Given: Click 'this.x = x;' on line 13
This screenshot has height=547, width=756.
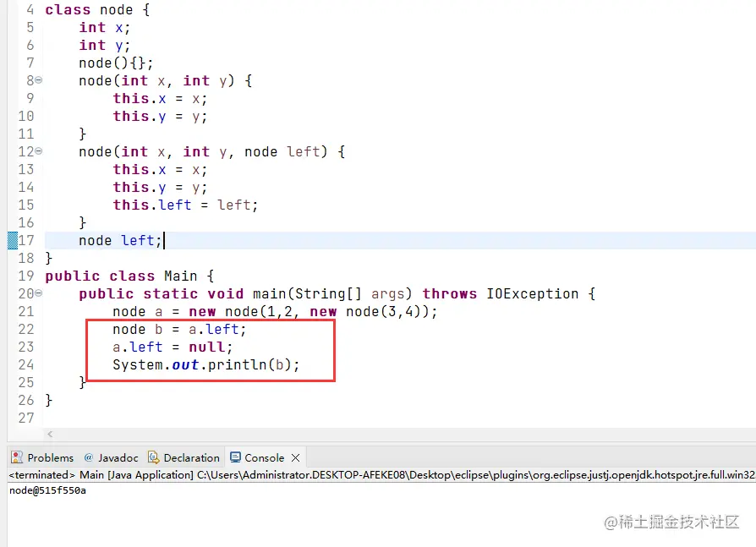Looking at the screenshot, I should (160, 170).
